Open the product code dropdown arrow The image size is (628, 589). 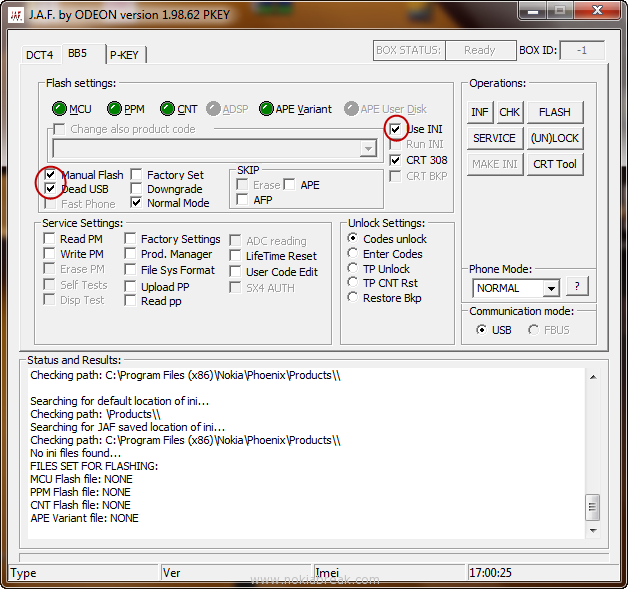pos(368,149)
